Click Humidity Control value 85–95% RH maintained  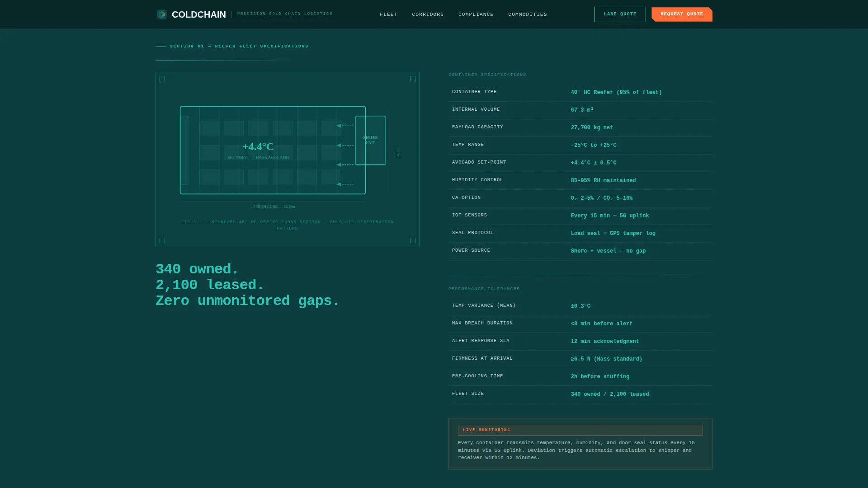pos(603,180)
